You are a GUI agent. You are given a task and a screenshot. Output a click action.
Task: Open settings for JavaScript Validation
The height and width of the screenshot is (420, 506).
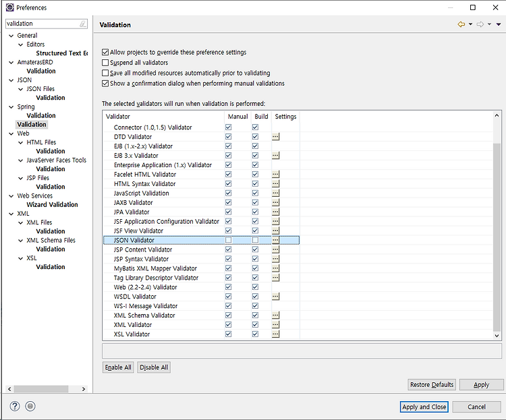point(275,193)
